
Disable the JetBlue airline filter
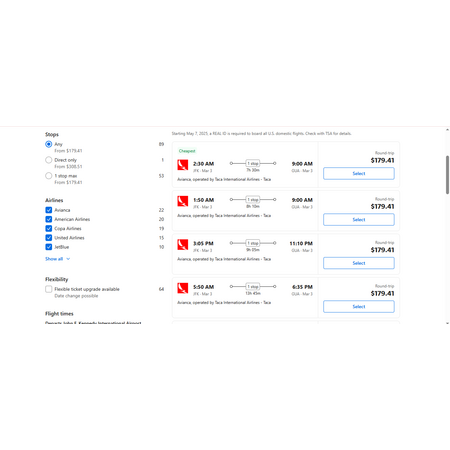tap(49, 247)
